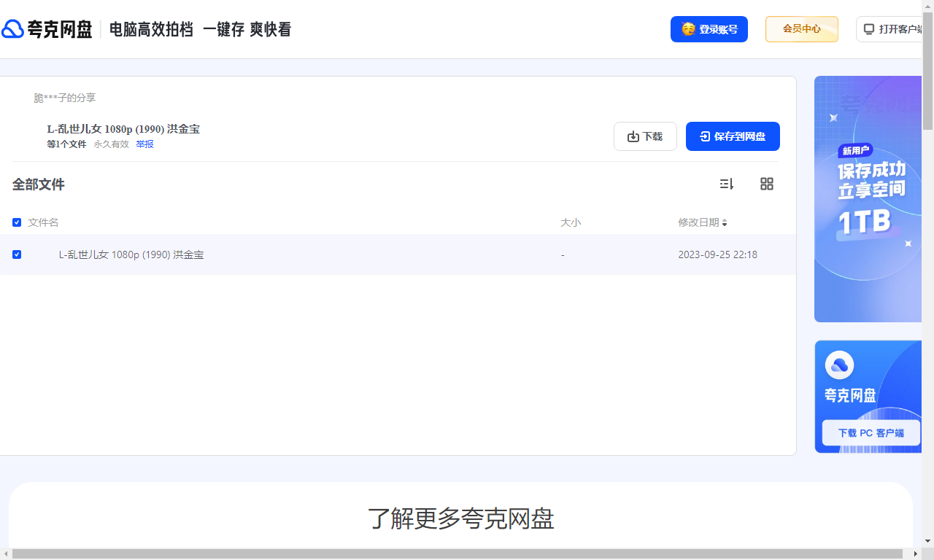This screenshot has height=560, width=934.
Task: Click the 大小 column header
Action: click(x=571, y=222)
